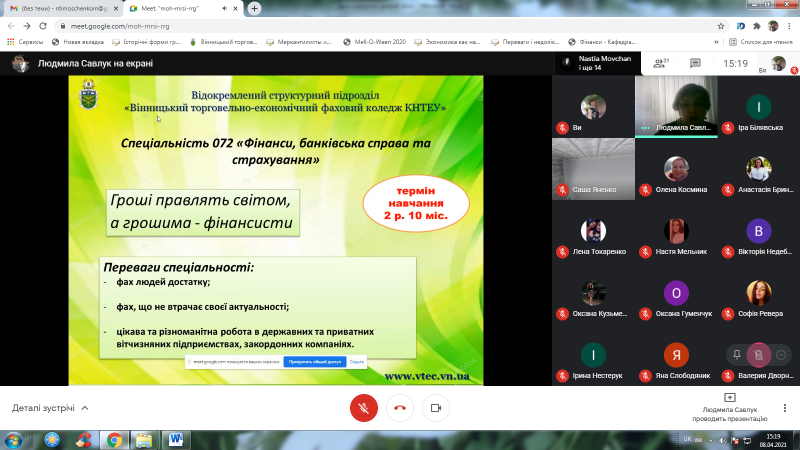Go back in browser history
The height and width of the screenshot is (450, 800).
(11, 26)
